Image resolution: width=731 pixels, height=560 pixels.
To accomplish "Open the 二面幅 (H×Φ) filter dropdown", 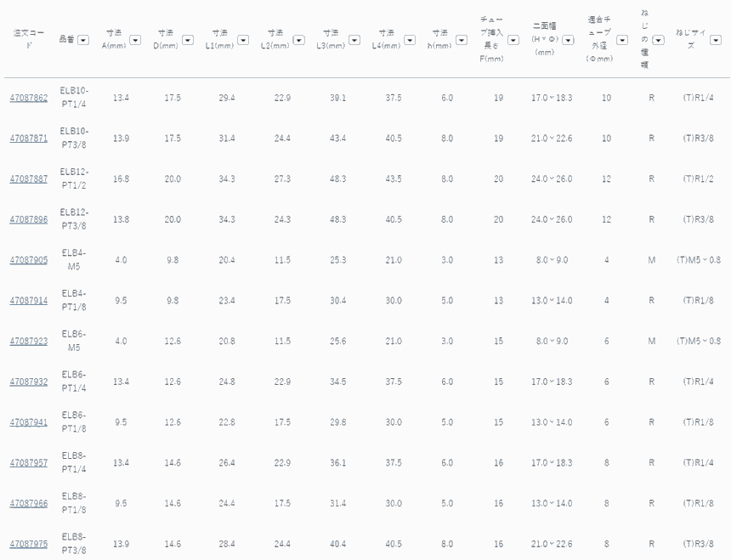I will [x=569, y=39].
